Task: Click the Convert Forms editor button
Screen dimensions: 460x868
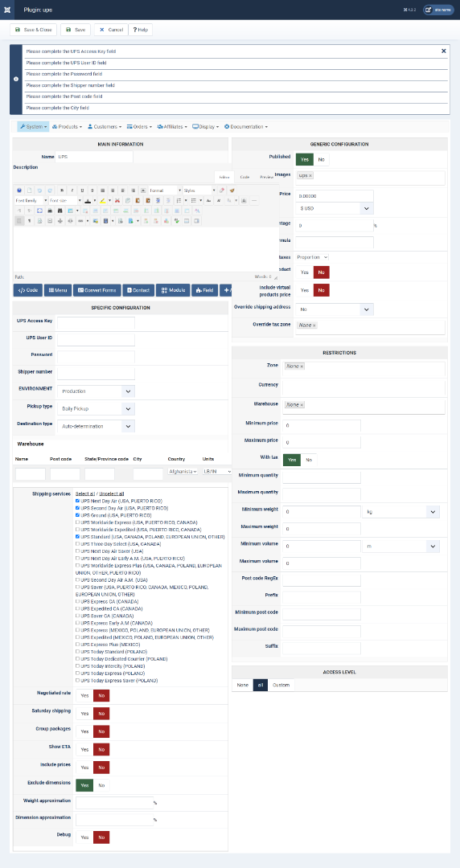Action: 97,290
